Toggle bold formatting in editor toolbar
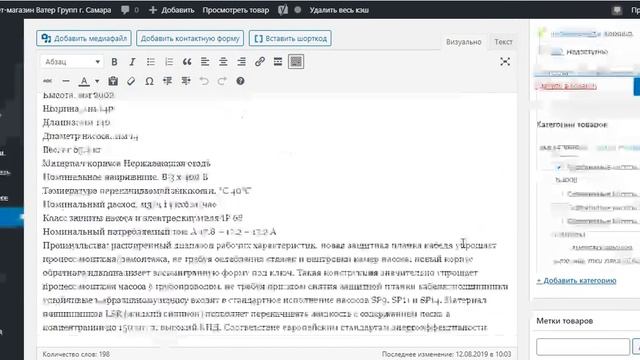 (x=114, y=62)
